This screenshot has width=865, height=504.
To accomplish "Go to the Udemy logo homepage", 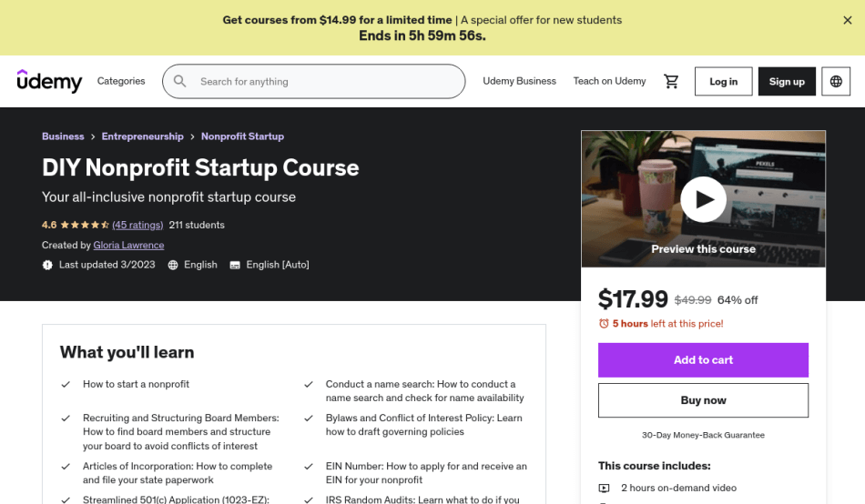I will (50, 81).
